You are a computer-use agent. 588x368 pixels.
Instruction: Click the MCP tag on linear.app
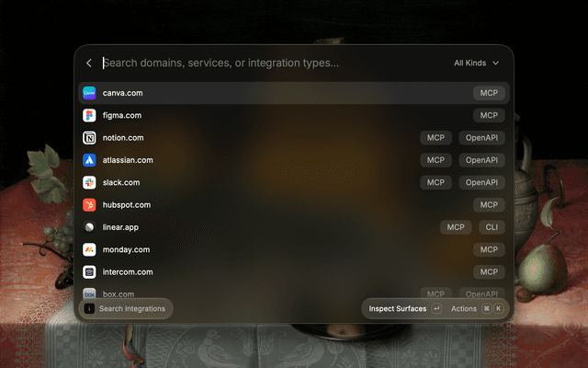click(x=456, y=227)
